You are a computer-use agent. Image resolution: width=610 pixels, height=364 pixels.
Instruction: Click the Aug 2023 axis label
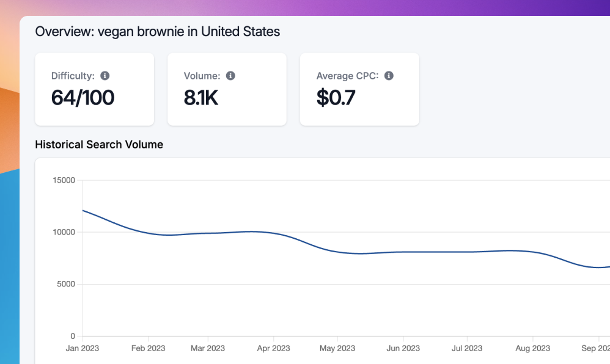coord(532,348)
